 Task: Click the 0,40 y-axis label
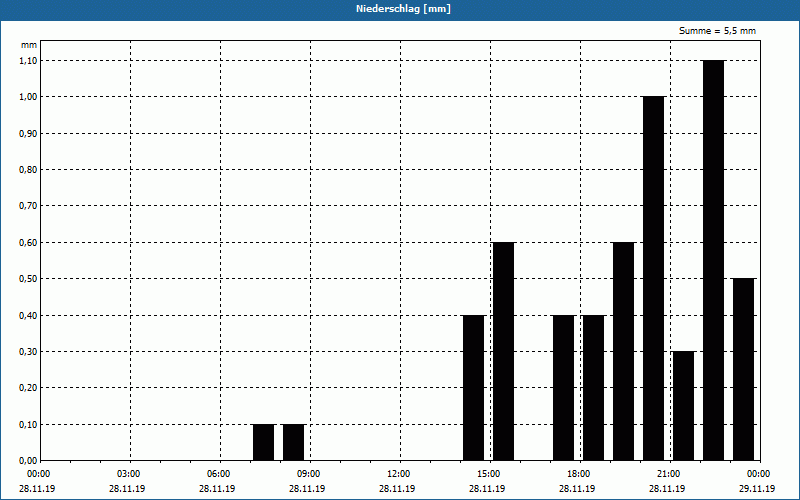pos(28,316)
